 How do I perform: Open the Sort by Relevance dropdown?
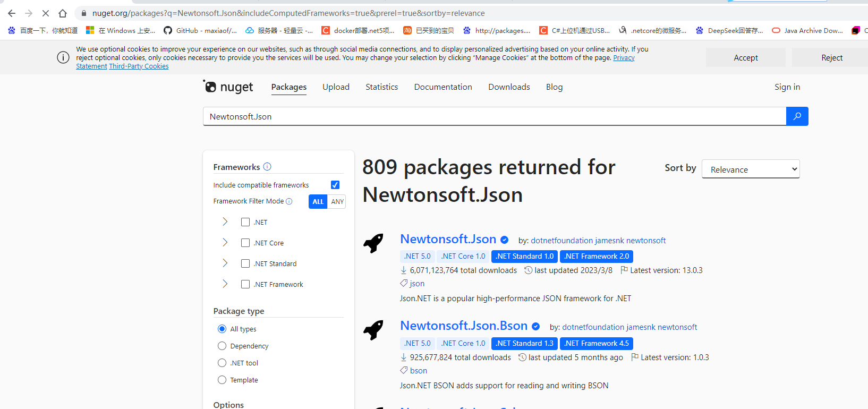[751, 169]
